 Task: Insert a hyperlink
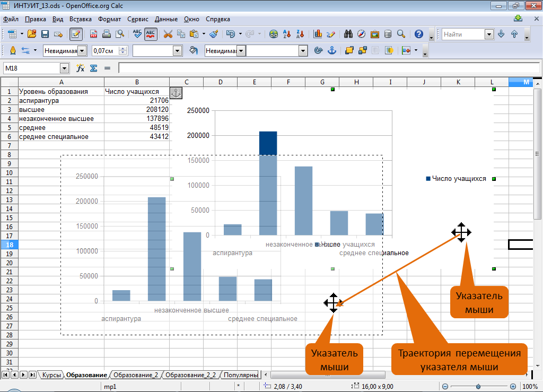[274, 34]
